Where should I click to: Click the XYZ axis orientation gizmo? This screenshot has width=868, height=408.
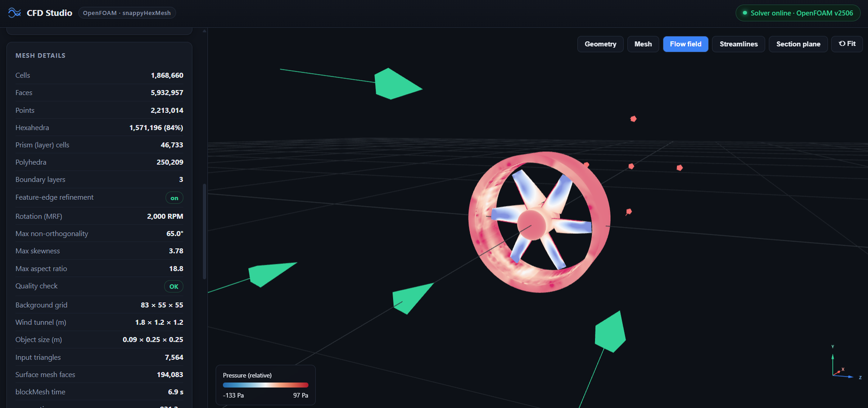pos(846,362)
